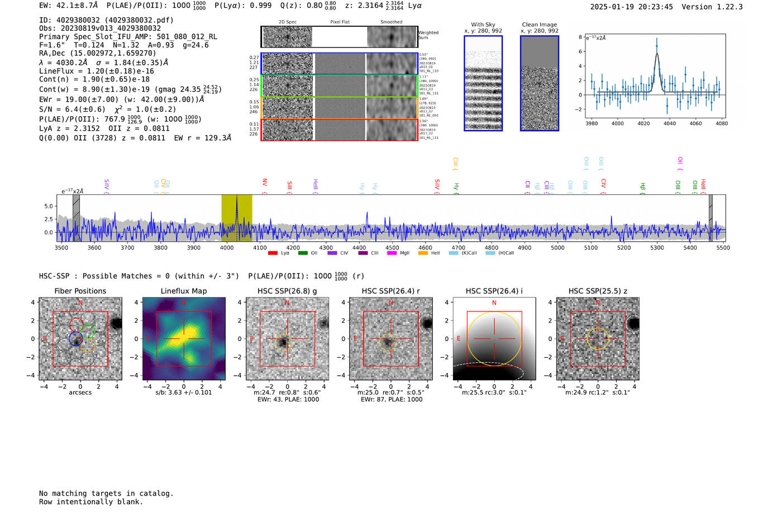Click the Weighted Sum 2D Spec cutout
Viewport: 782px width, 532px height.
288,37
